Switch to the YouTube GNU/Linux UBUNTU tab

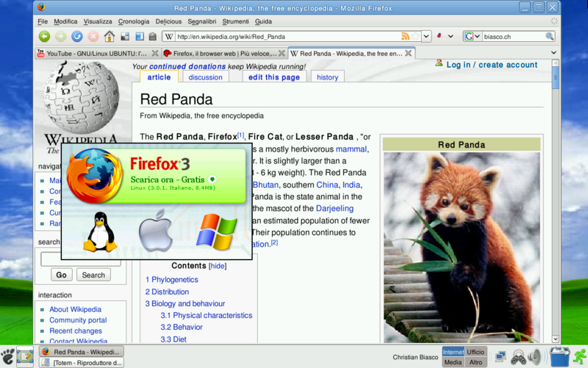98,53
